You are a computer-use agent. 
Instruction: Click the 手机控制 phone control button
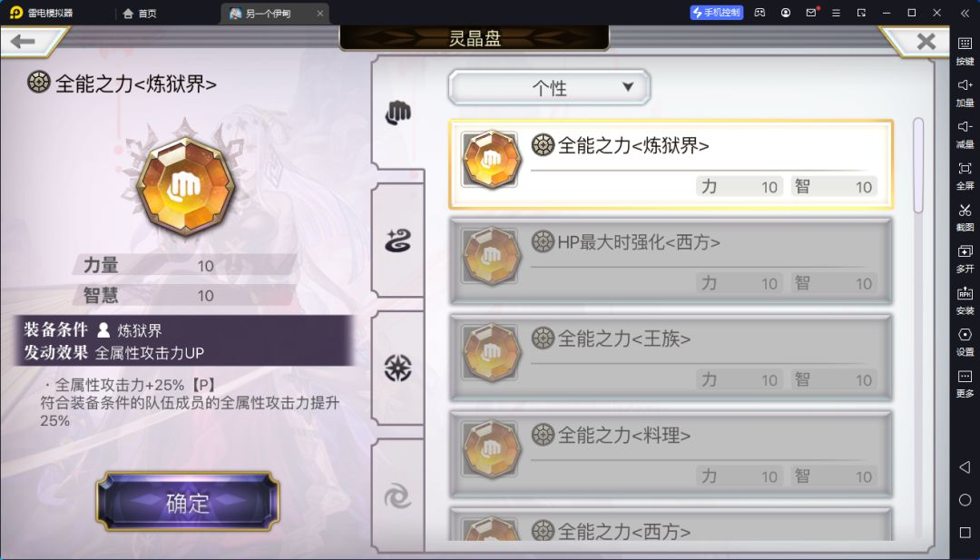[x=716, y=13]
